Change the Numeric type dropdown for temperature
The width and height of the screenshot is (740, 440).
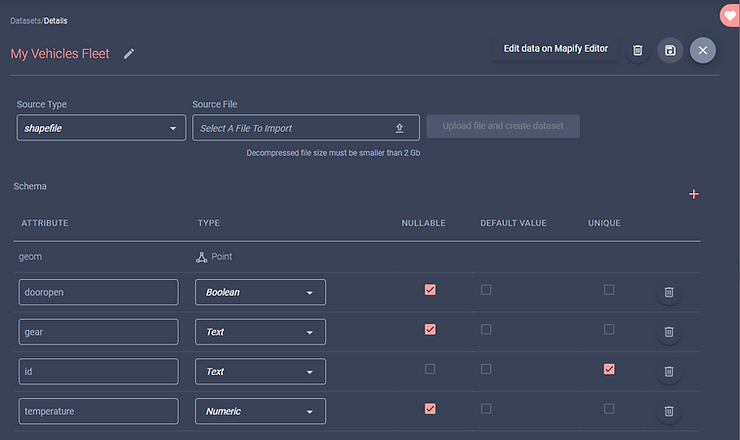(260, 411)
